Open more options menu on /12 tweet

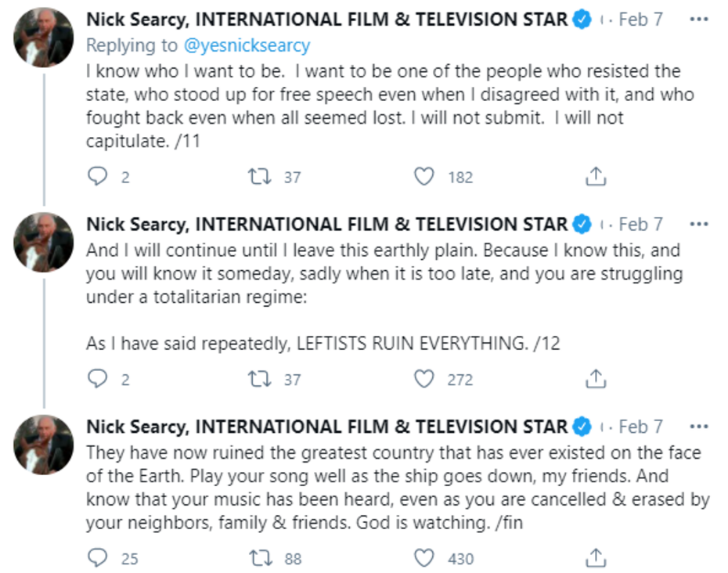(x=698, y=224)
